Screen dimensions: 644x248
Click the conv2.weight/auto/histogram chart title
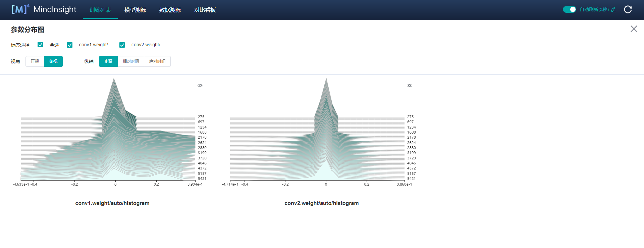(x=322, y=203)
